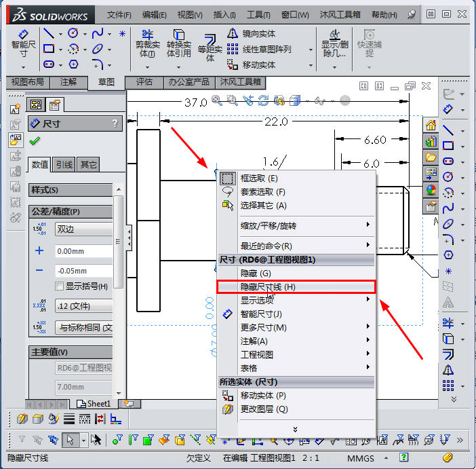Screen dimensions: 476x469
Task: Toggle the Show parentheses checkbox (显示括号)
Action: pos(60,286)
